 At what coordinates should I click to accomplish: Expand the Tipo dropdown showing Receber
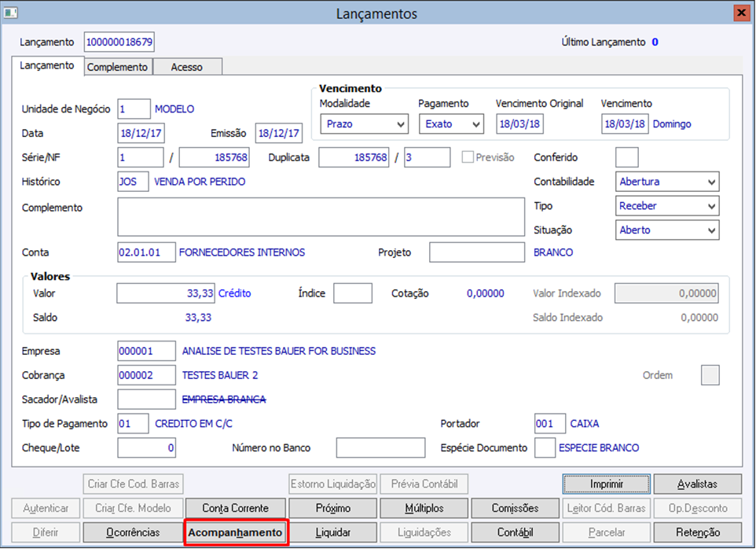(667, 206)
